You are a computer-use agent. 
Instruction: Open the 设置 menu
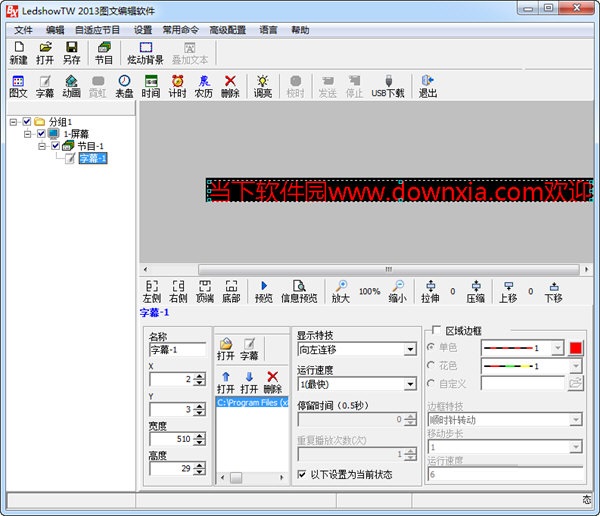[143, 30]
